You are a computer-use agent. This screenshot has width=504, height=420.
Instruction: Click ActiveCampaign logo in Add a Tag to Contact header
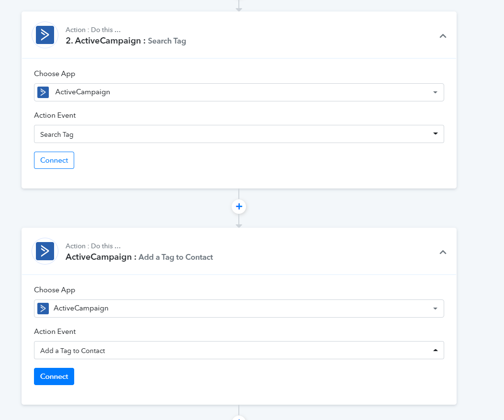45,251
